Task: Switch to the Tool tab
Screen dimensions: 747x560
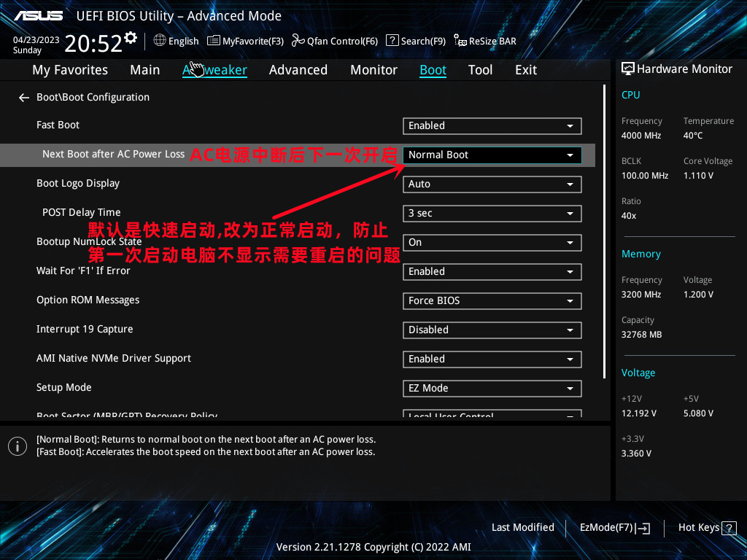Action: click(x=480, y=70)
